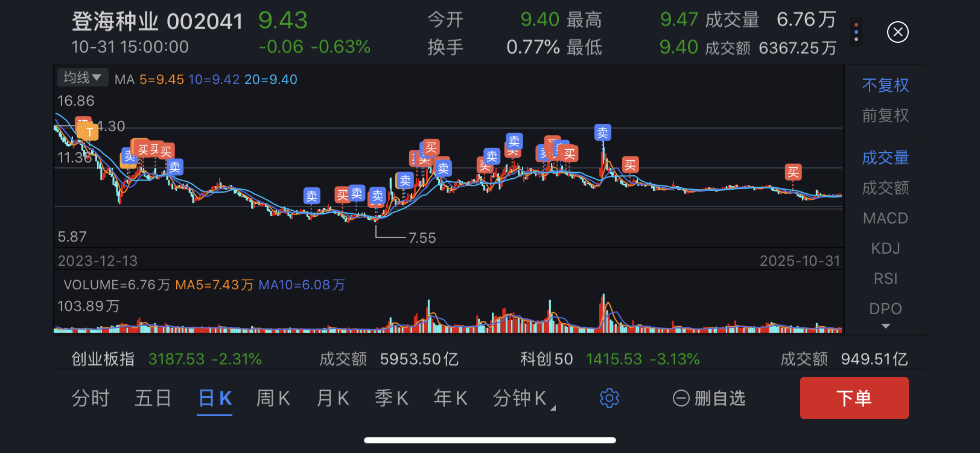Click the MA5=7.43万 volume label
The height and width of the screenshot is (453, 980).
pyautogui.click(x=214, y=284)
